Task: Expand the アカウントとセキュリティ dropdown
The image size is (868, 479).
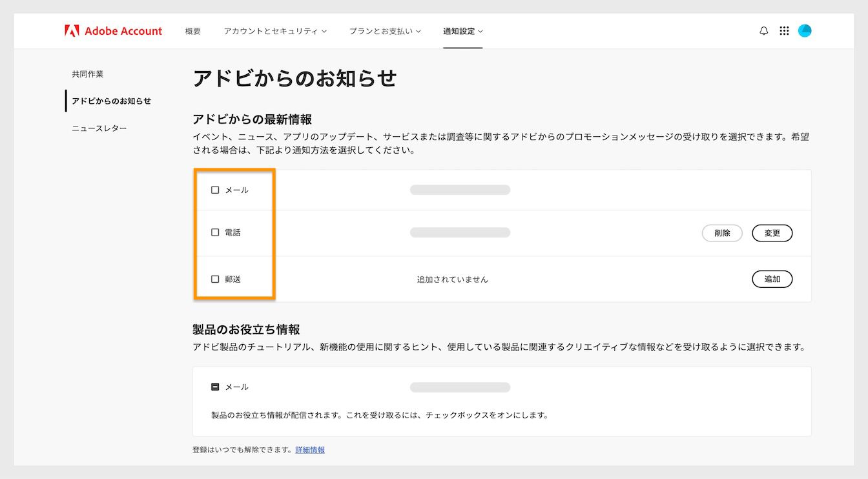Action: 276,30
